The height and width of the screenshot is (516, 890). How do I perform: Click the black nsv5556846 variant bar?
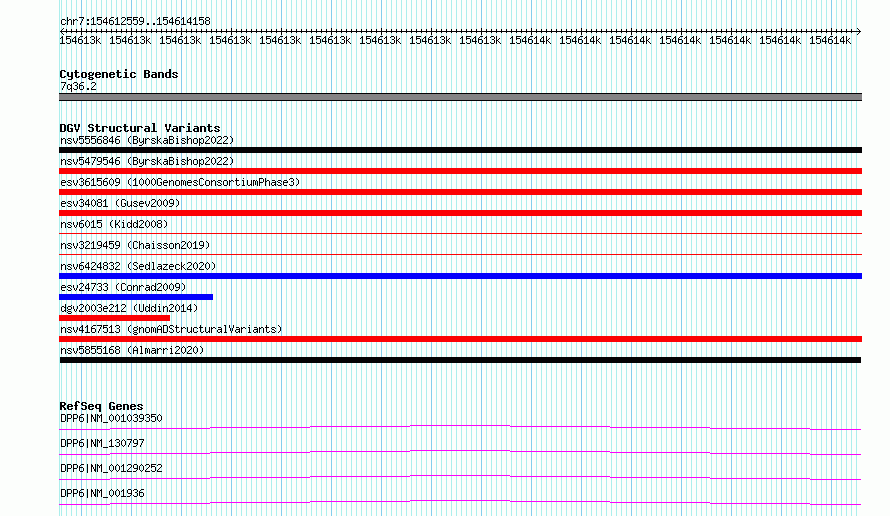click(x=460, y=150)
